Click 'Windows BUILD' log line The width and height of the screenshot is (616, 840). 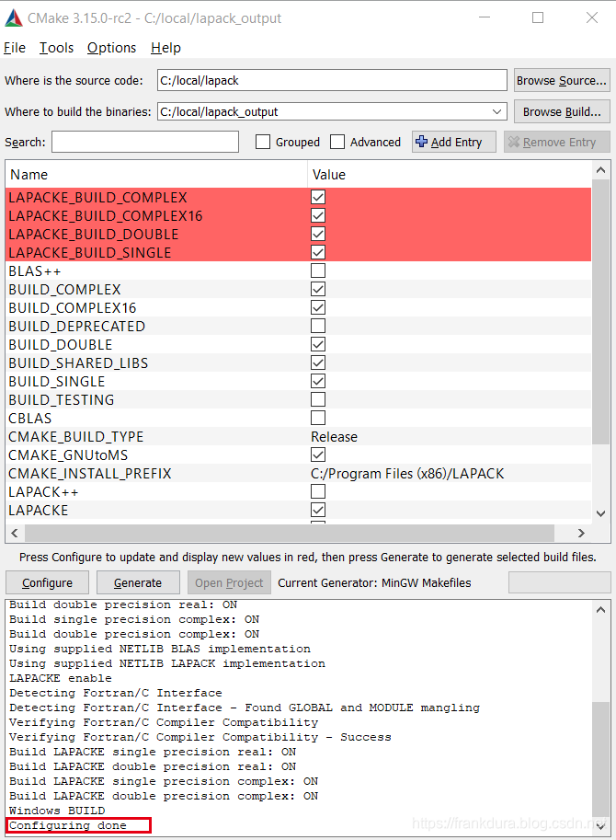57,811
